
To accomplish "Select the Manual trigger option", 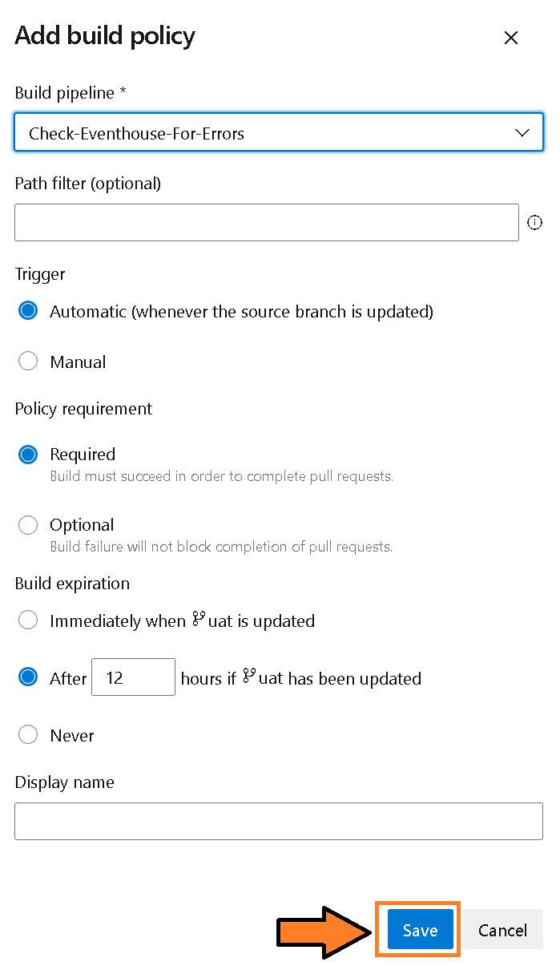I will point(28,361).
